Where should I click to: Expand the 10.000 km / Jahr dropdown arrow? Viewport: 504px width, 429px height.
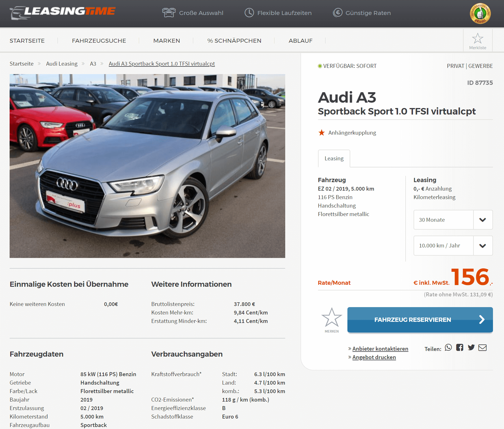point(483,245)
